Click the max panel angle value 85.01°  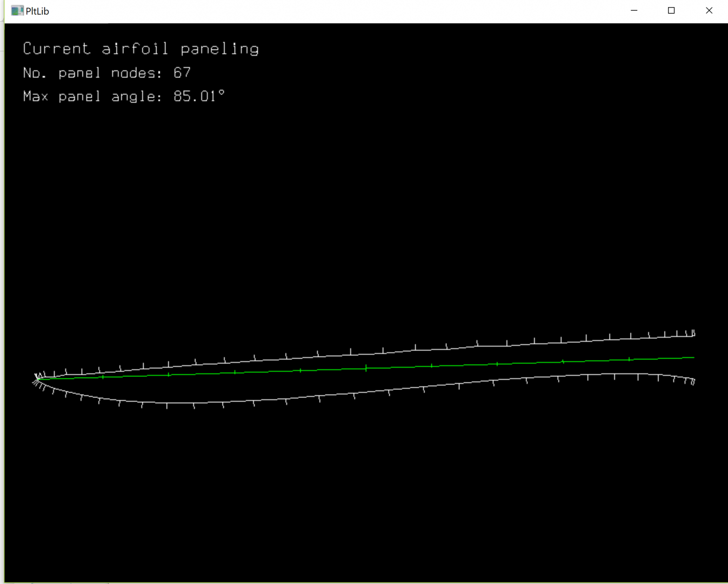198,96
